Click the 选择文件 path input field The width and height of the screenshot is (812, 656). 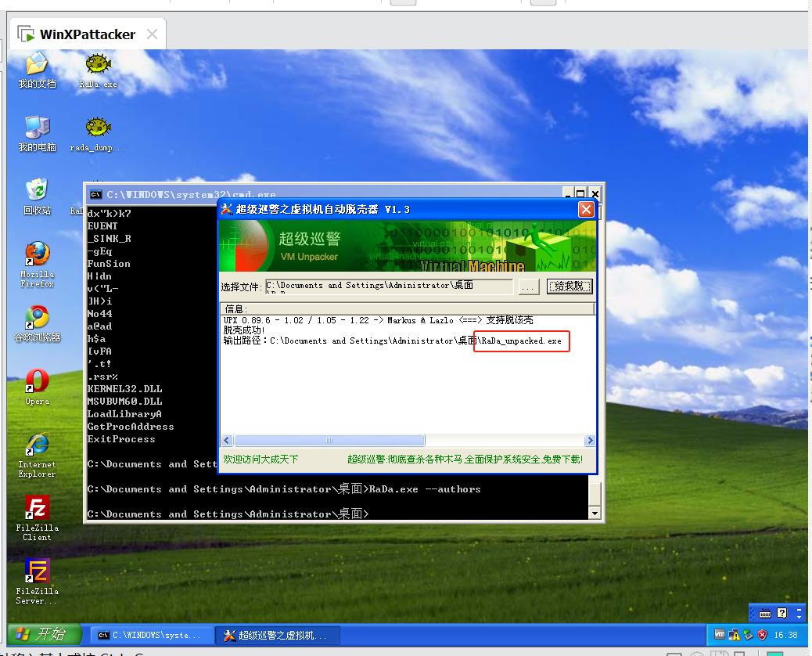click(389, 287)
